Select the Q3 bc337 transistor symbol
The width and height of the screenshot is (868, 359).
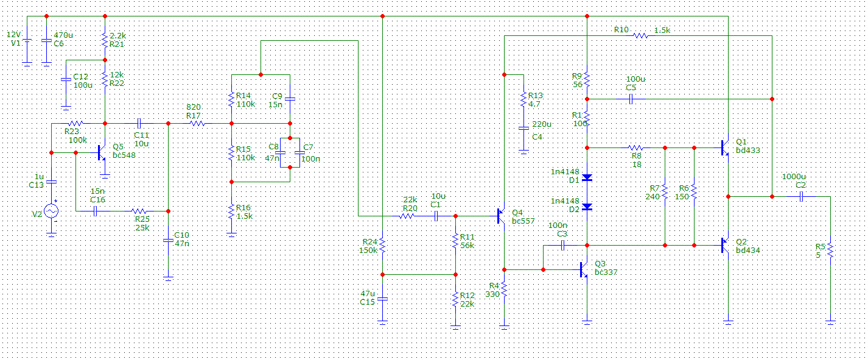tap(584, 269)
